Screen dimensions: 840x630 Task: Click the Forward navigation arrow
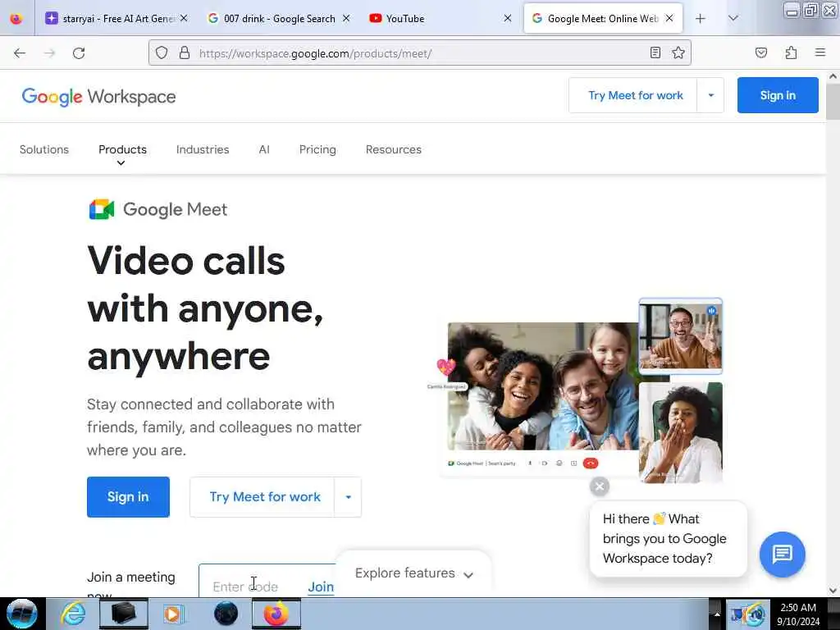49,53
